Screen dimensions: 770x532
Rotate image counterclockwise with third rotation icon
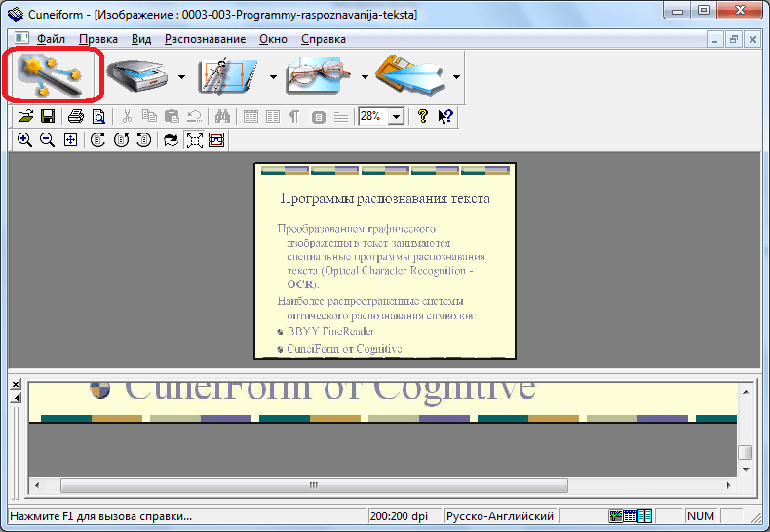click(143, 140)
